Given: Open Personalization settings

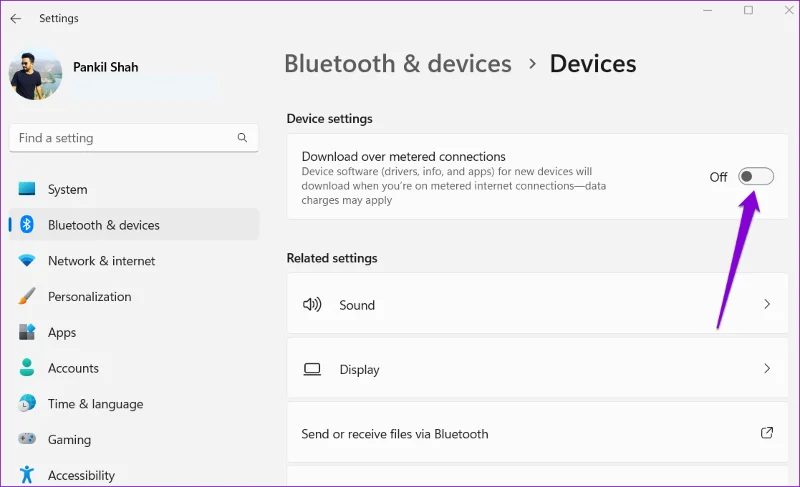Looking at the screenshot, I should tap(134, 296).
